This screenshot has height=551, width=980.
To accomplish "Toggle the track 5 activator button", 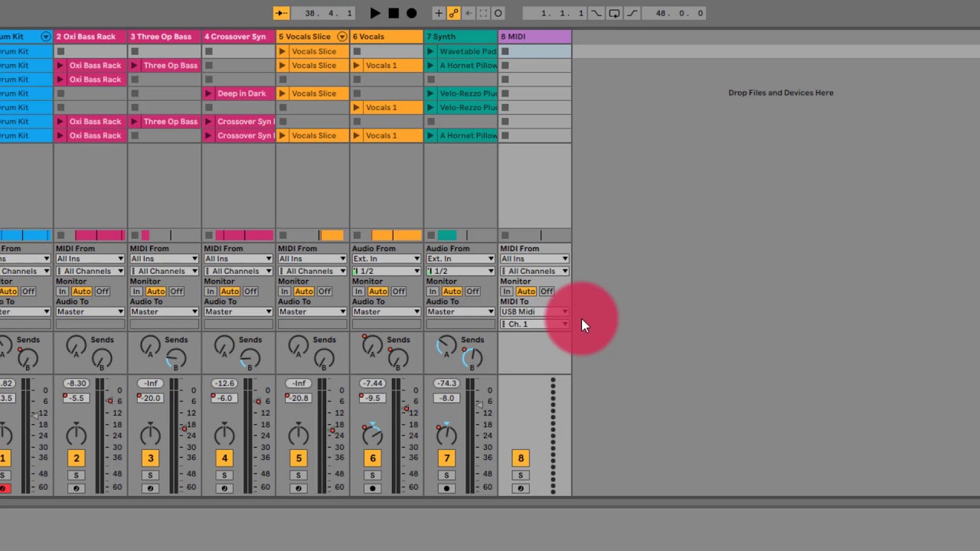I will click(299, 458).
